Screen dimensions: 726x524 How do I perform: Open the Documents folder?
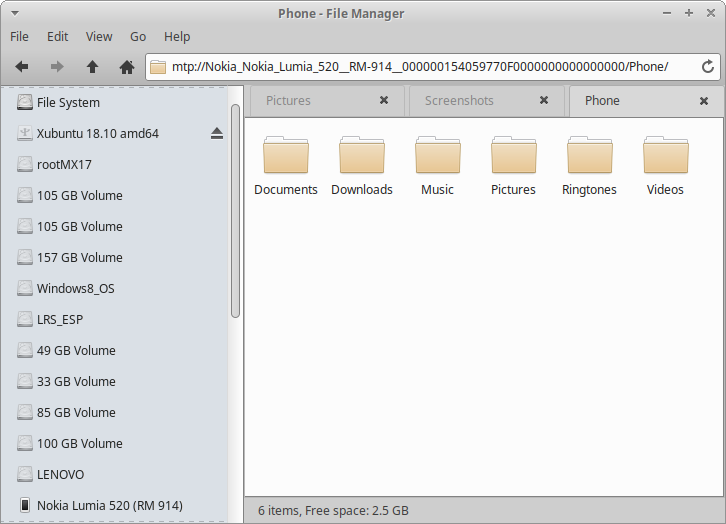(286, 166)
